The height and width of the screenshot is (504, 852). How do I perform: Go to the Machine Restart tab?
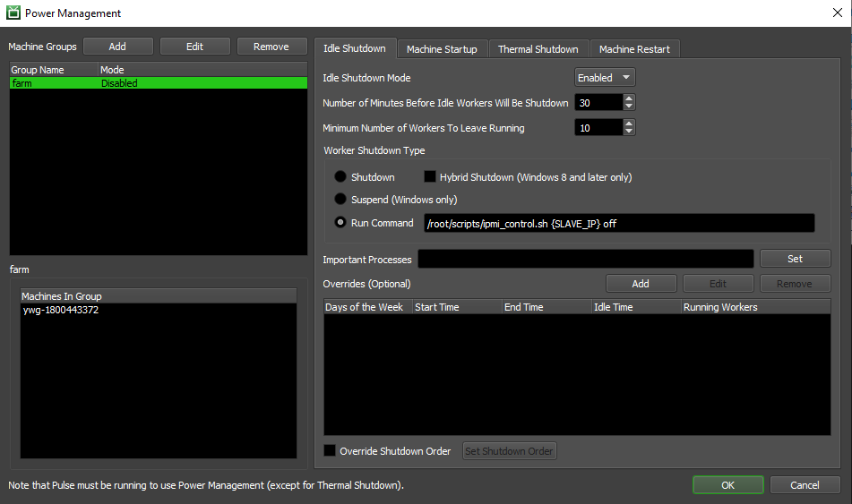pyautogui.click(x=634, y=49)
